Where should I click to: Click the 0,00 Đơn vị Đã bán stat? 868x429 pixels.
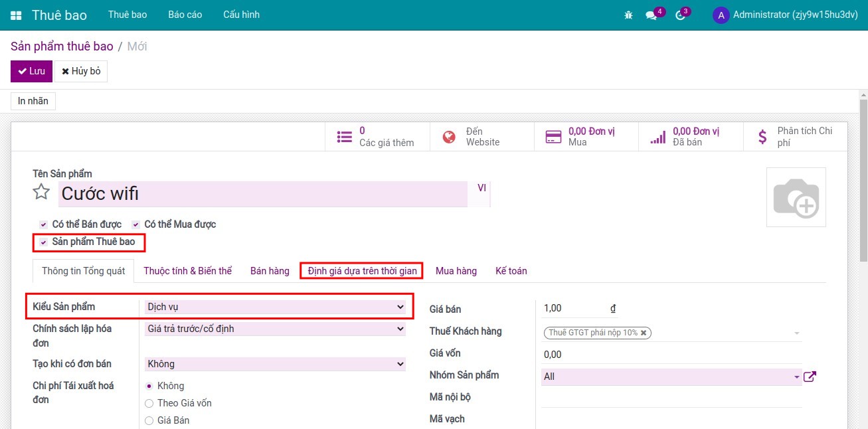[691, 137]
